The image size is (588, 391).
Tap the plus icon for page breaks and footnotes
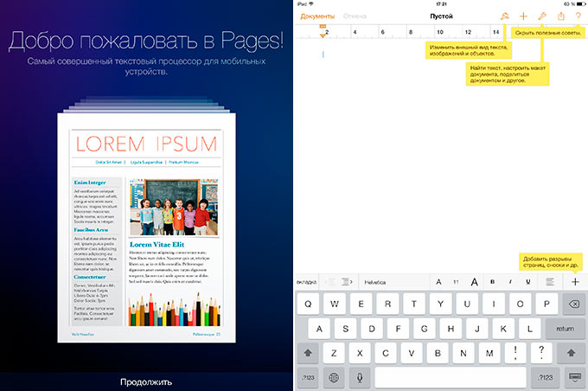click(575, 282)
